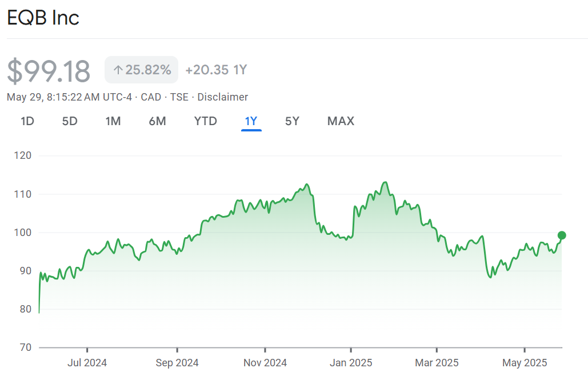Click the Jan 2025 axis label
Viewport: 588px width, 384px height.
point(351,363)
